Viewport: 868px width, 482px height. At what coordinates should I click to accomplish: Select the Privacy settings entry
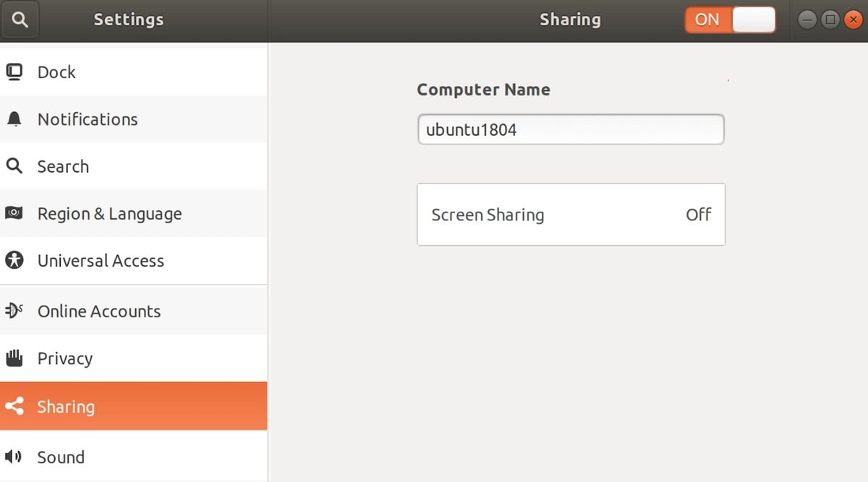pos(65,358)
